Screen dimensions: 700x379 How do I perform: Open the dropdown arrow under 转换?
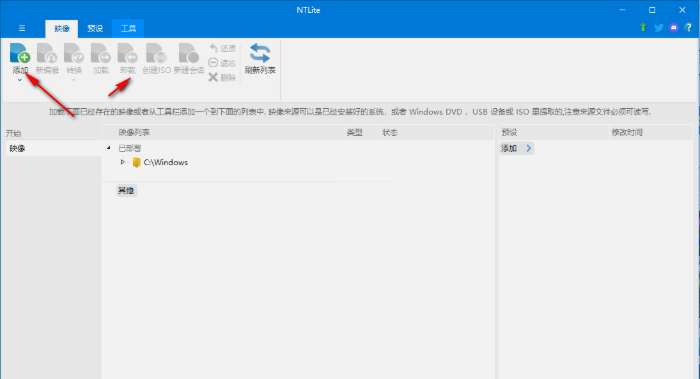pyautogui.click(x=74, y=80)
